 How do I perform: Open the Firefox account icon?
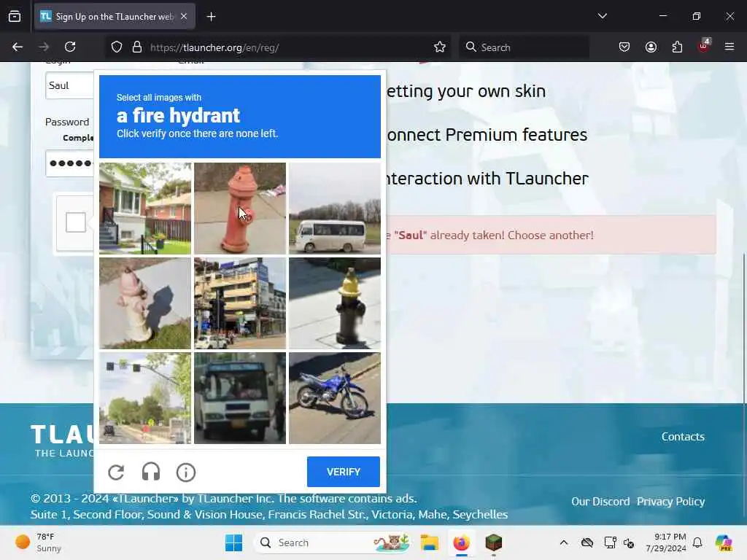(x=651, y=47)
